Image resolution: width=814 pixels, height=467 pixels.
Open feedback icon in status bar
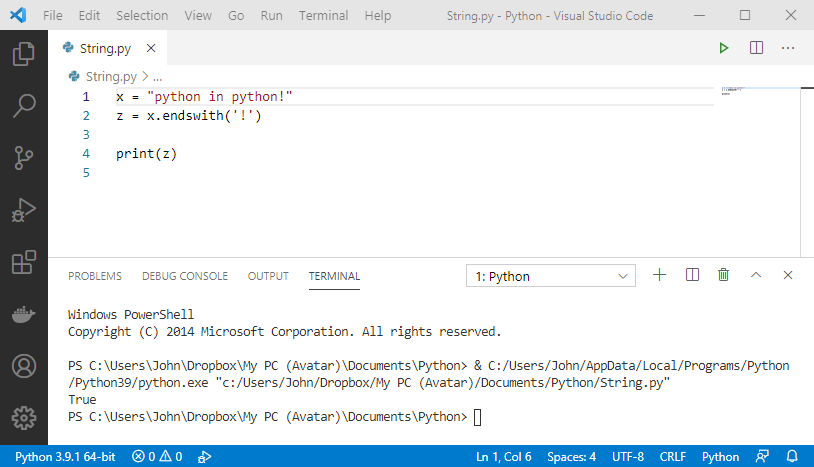click(762, 457)
